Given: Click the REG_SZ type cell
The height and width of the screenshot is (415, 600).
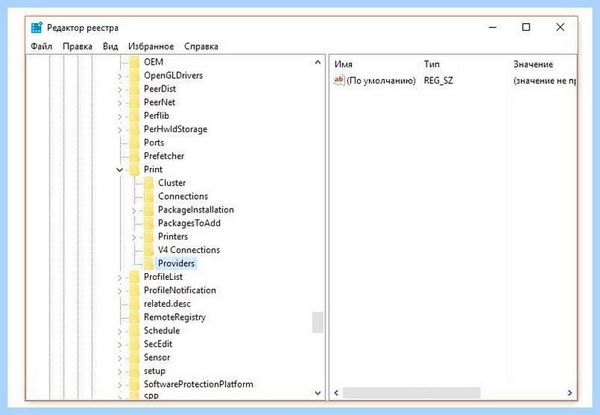Looking at the screenshot, I should point(439,80).
